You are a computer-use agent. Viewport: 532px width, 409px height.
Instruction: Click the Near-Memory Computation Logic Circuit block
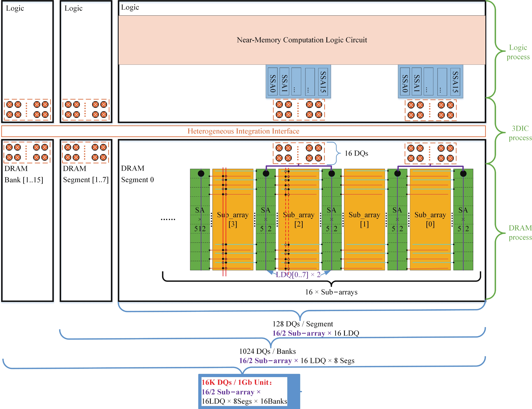tap(302, 40)
